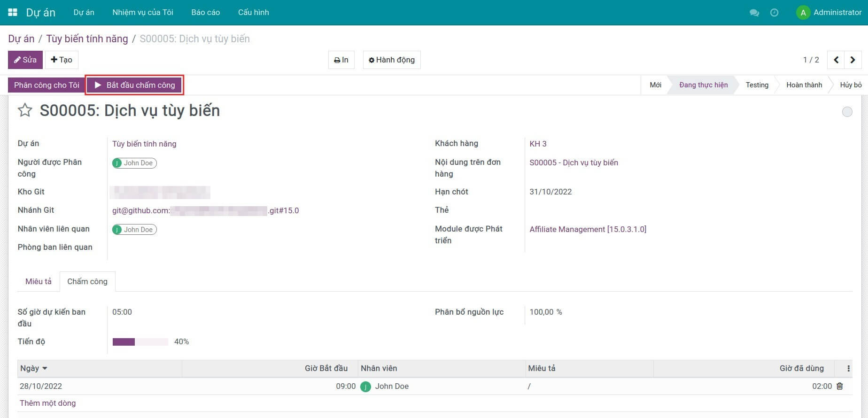Go to the previous record arrow
Viewport: 868px width, 418px height.
click(x=836, y=60)
